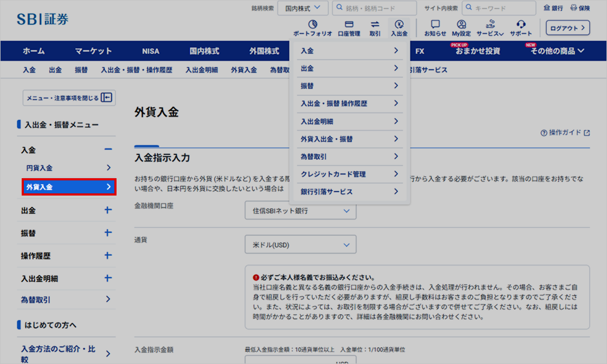
Task: Click the サポート headset icon
Action: click(x=521, y=25)
